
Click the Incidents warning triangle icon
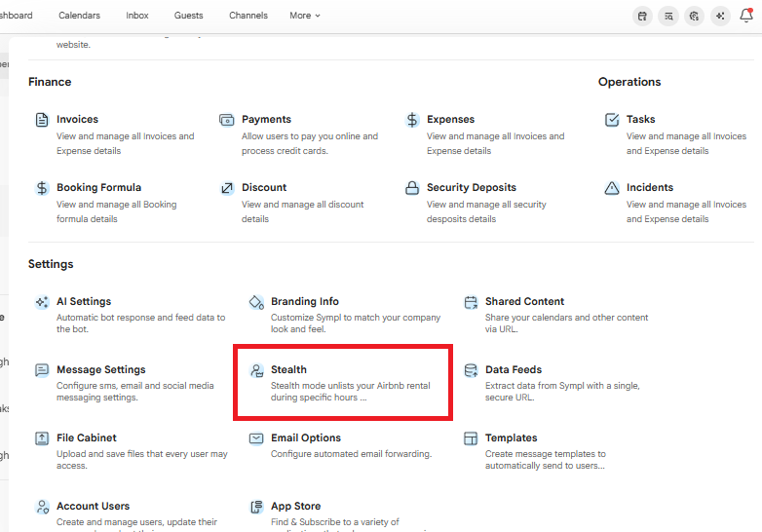pos(612,187)
